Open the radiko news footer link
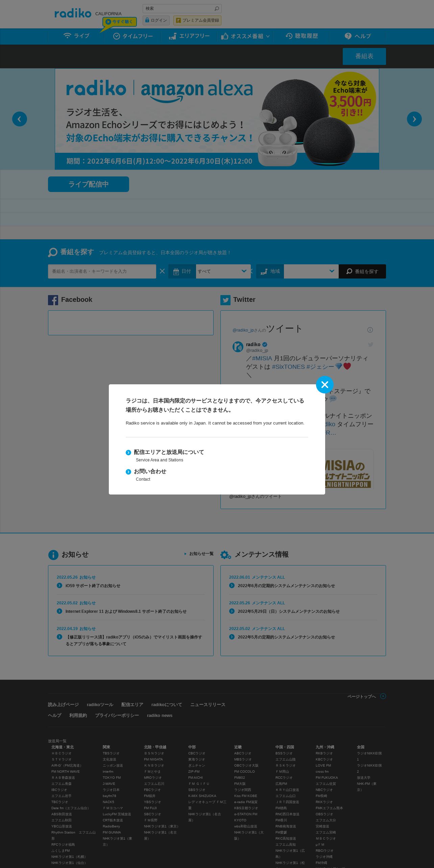The width and height of the screenshot is (434, 868). click(160, 715)
